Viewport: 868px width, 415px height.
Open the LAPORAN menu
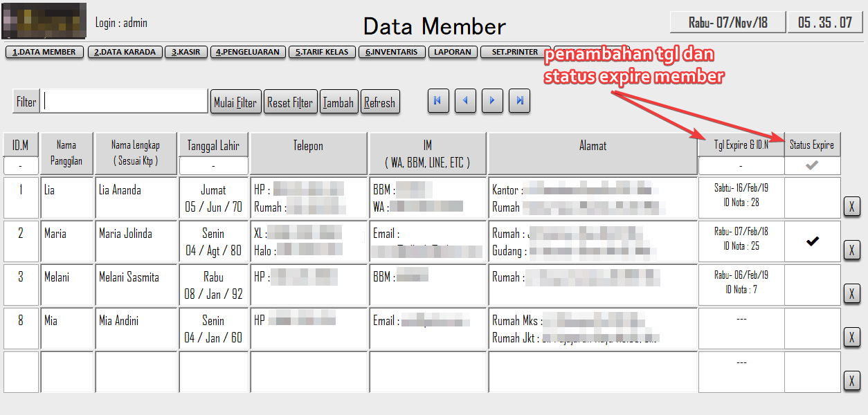(x=453, y=52)
